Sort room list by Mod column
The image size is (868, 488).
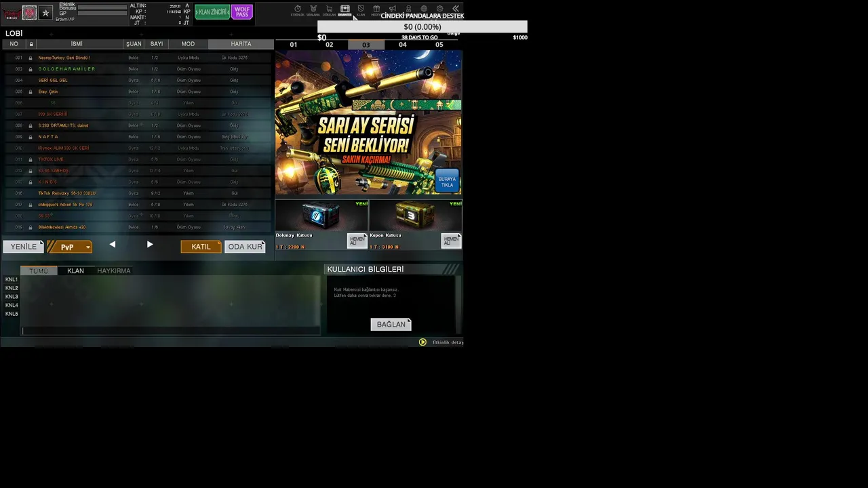tap(188, 44)
